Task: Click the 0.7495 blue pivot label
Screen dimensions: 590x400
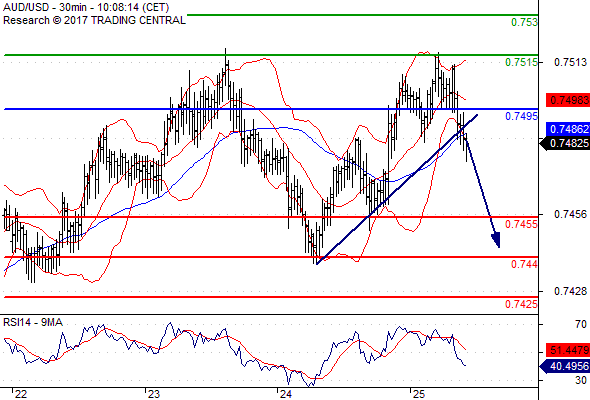Action: click(521, 116)
